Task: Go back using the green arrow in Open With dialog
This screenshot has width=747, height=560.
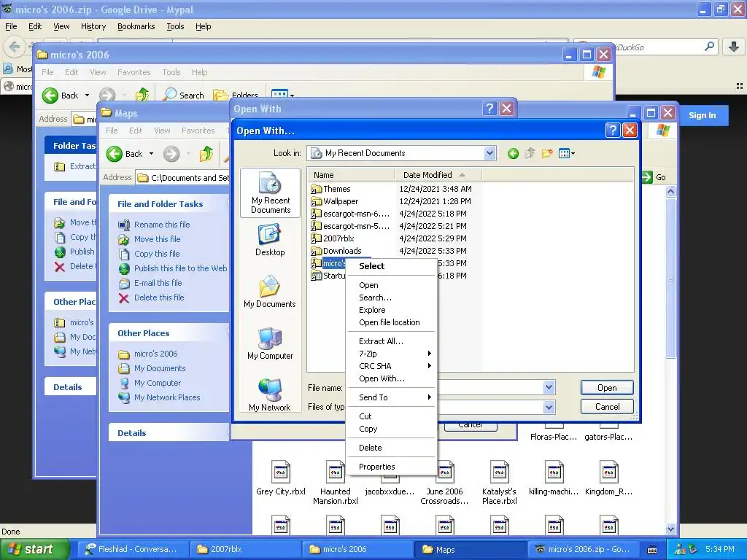Action: [x=513, y=153]
